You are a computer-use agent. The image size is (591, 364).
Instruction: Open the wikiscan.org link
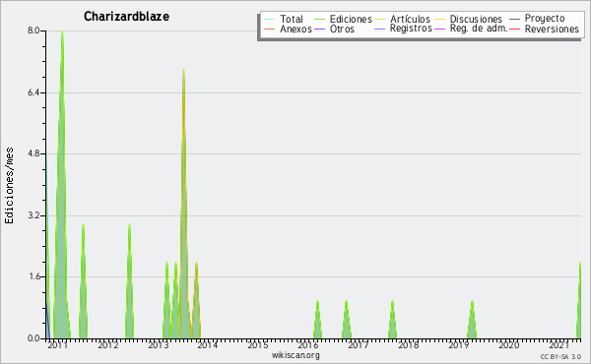point(295,355)
